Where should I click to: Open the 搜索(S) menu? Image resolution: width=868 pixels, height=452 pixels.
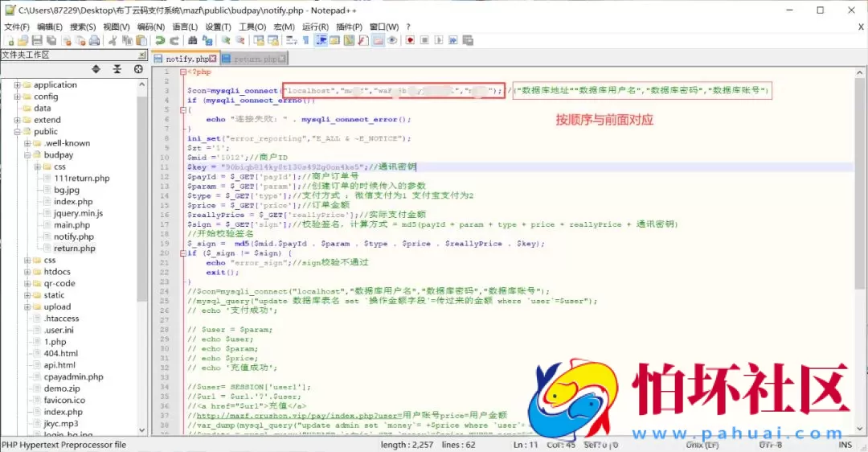83,27
